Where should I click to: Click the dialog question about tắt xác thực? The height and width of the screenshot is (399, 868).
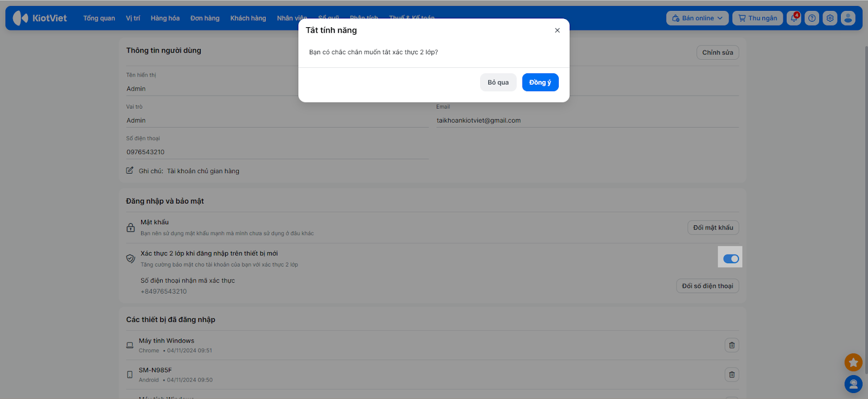coord(373,52)
